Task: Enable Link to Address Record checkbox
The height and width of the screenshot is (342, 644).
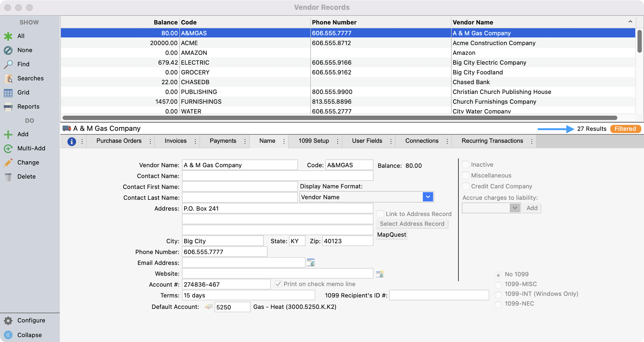Action: 380,214
